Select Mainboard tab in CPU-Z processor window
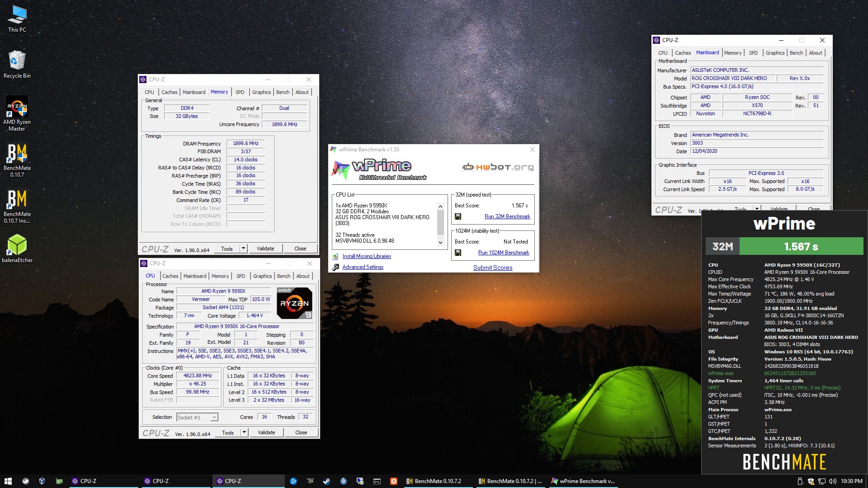This screenshot has width=868, height=488. tap(195, 276)
